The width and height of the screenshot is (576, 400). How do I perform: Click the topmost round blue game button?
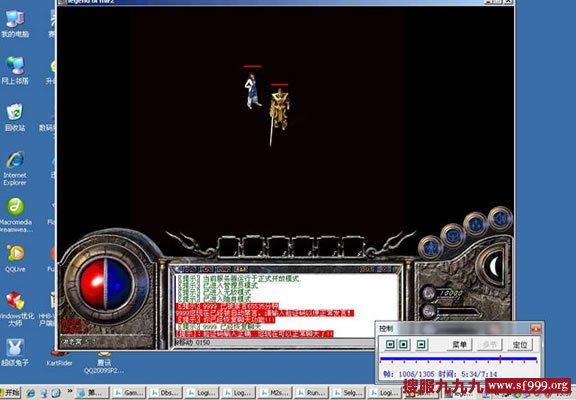(x=500, y=219)
